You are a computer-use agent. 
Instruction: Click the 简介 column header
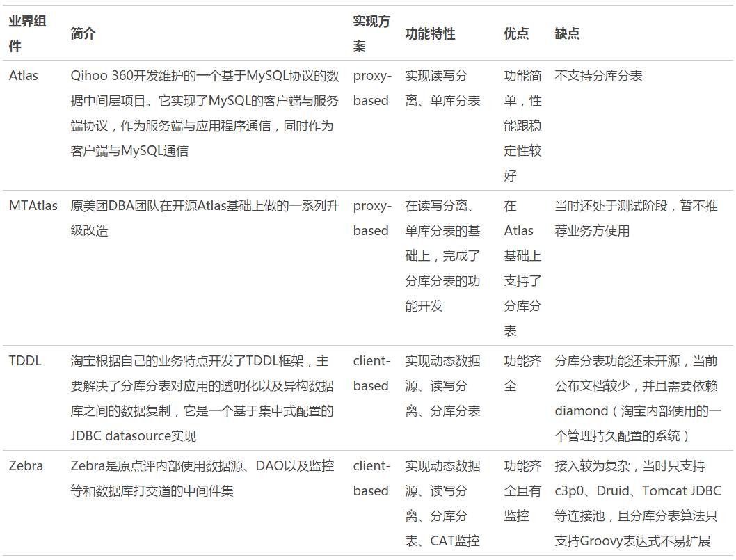coord(83,33)
